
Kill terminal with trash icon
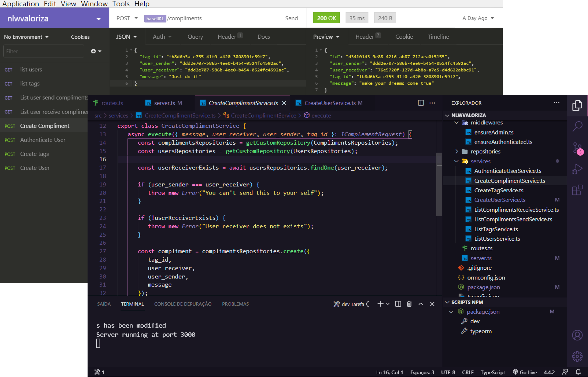[409, 304]
